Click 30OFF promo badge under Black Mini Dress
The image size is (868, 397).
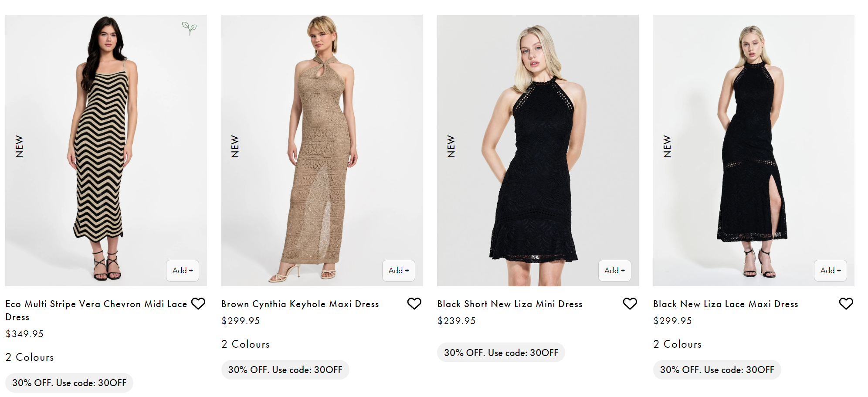coord(501,353)
